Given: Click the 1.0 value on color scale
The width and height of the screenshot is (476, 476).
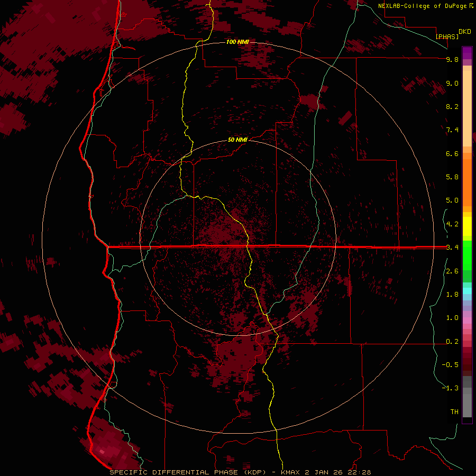Looking at the screenshot, I should (x=452, y=318).
